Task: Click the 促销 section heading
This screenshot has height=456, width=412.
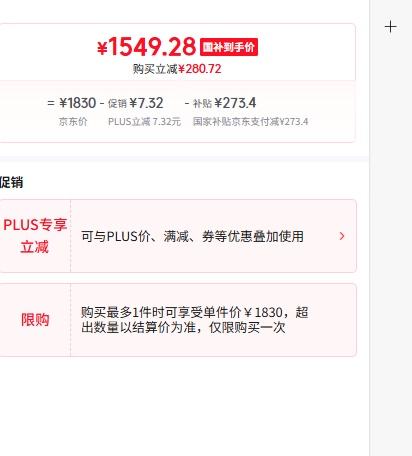Action: [11, 182]
